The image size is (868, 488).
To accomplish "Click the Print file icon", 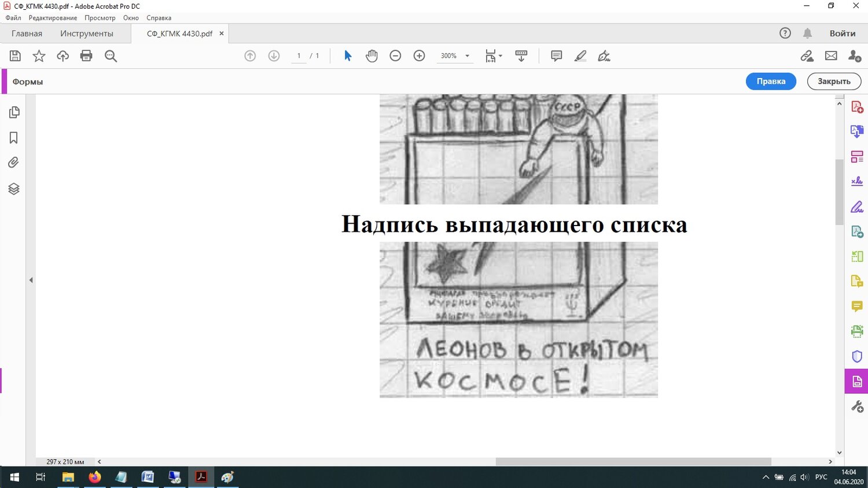I will (x=86, y=56).
